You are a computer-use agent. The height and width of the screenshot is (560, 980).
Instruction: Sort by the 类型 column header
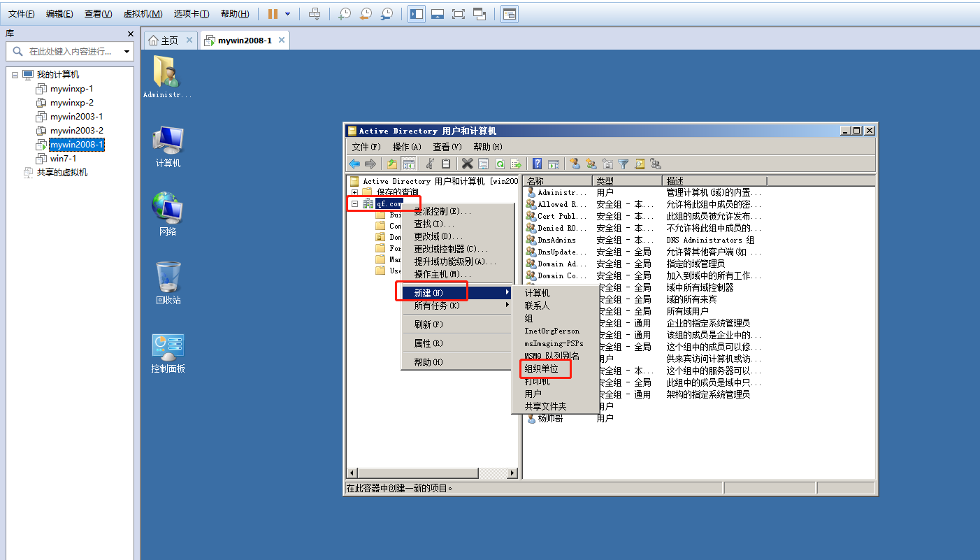[627, 180]
